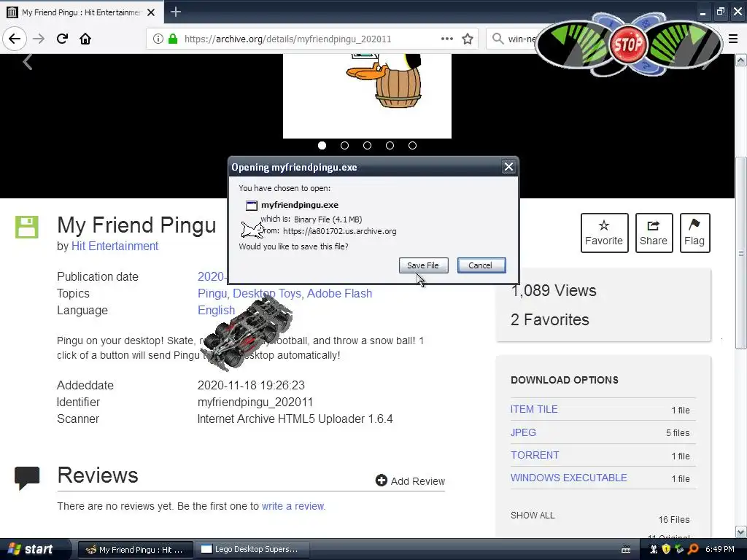This screenshot has height=560, width=747.
Task: Switch to Lego Desktop Supers taskbar window
Action: (x=252, y=550)
